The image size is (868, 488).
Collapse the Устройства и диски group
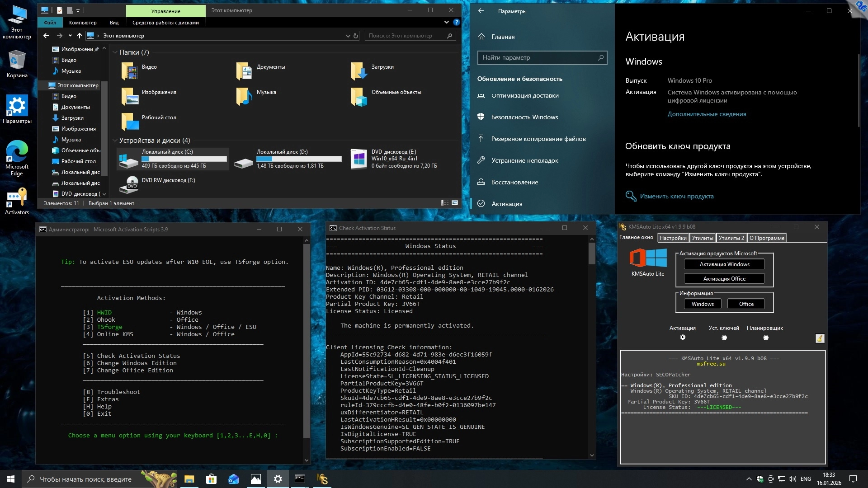tap(115, 141)
